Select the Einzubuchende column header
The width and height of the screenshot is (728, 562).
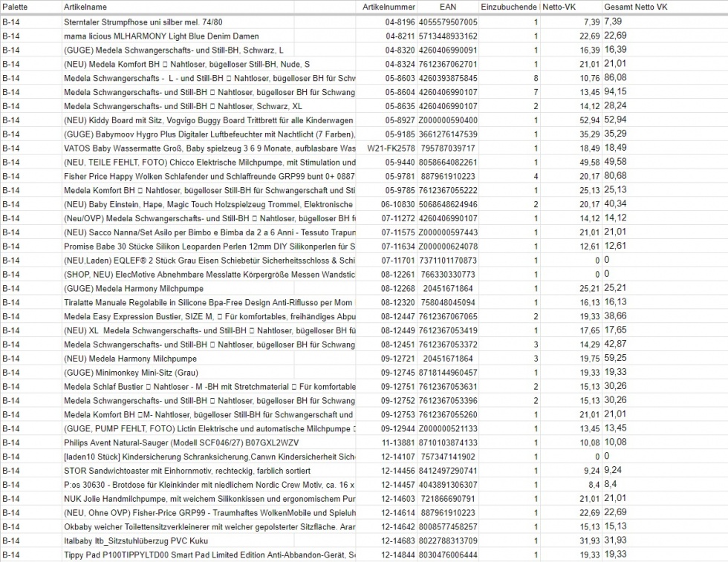point(509,7)
